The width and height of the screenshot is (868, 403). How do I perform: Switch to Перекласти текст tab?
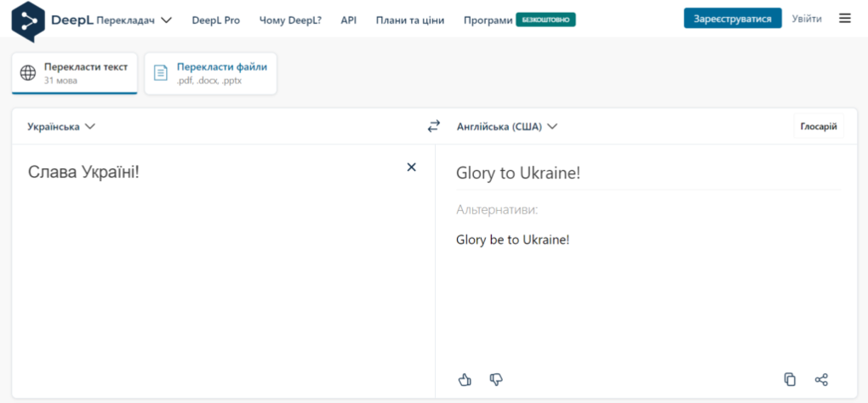pos(74,73)
